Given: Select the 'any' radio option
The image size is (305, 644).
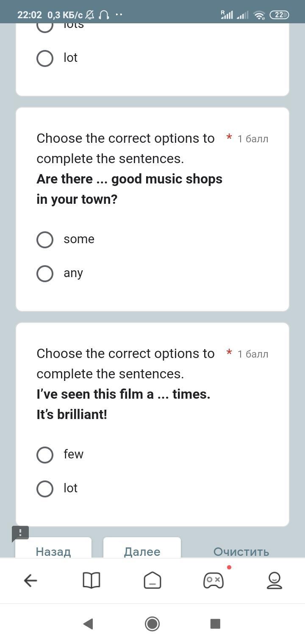Looking at the screenshot, I should click(x=45, y=274).
